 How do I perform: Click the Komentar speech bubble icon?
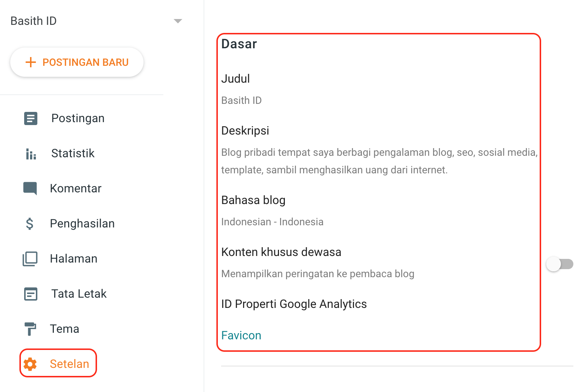tap(30, 188)
